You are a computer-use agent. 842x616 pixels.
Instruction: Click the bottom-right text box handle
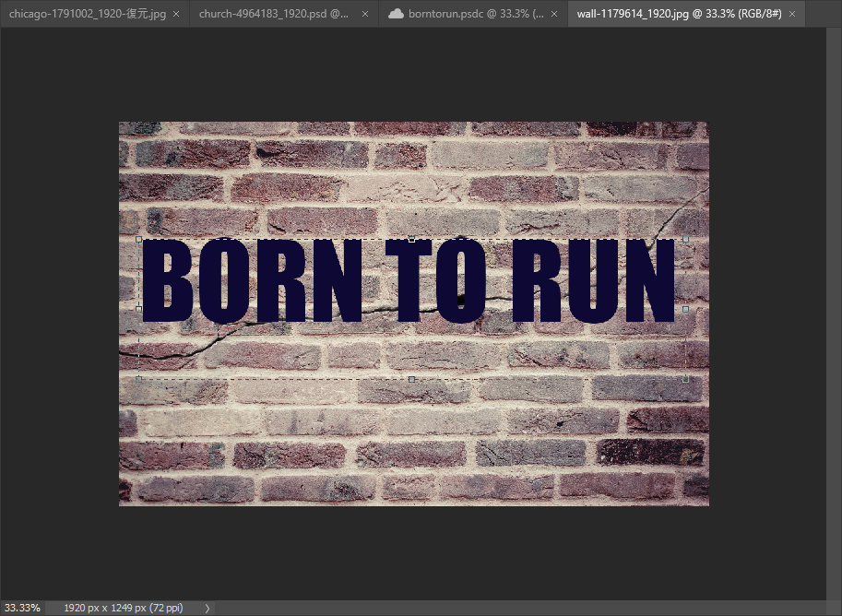686,379
